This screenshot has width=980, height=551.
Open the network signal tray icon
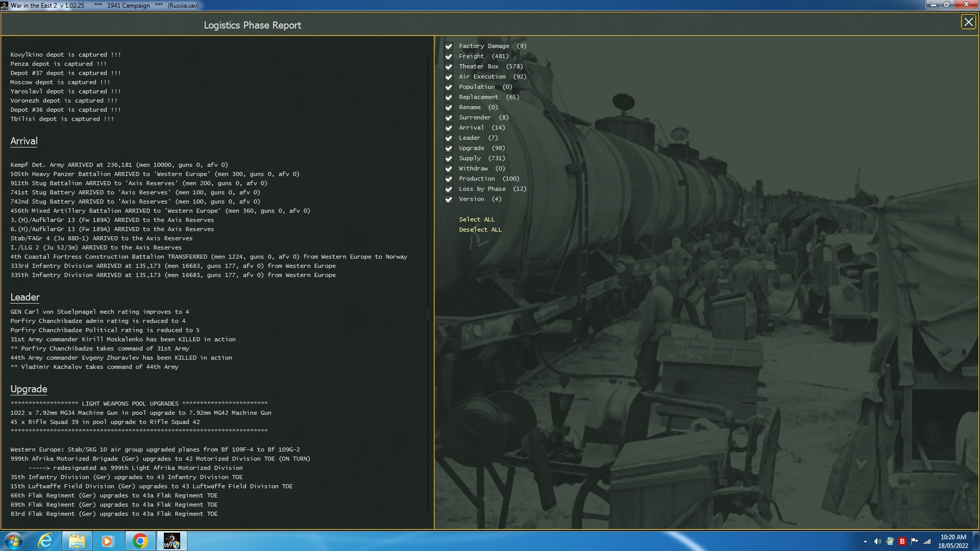[x=927, y=541]
